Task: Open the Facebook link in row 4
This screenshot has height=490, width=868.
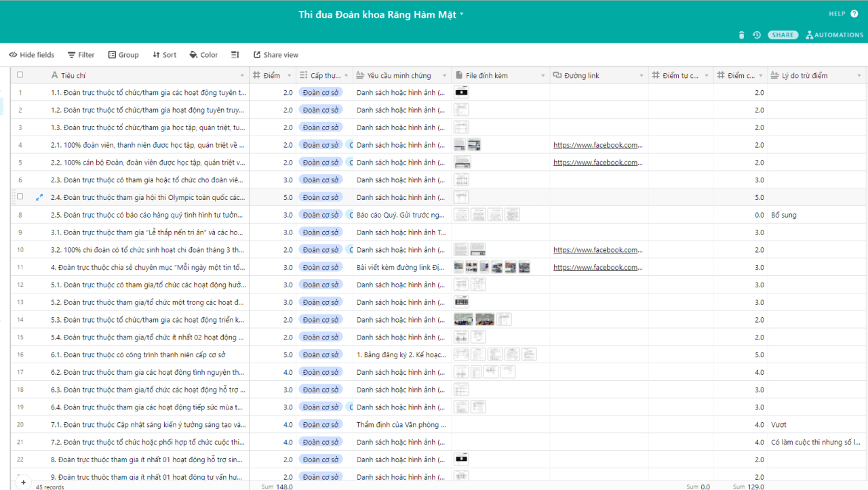Action: click(x=597, y=145)
